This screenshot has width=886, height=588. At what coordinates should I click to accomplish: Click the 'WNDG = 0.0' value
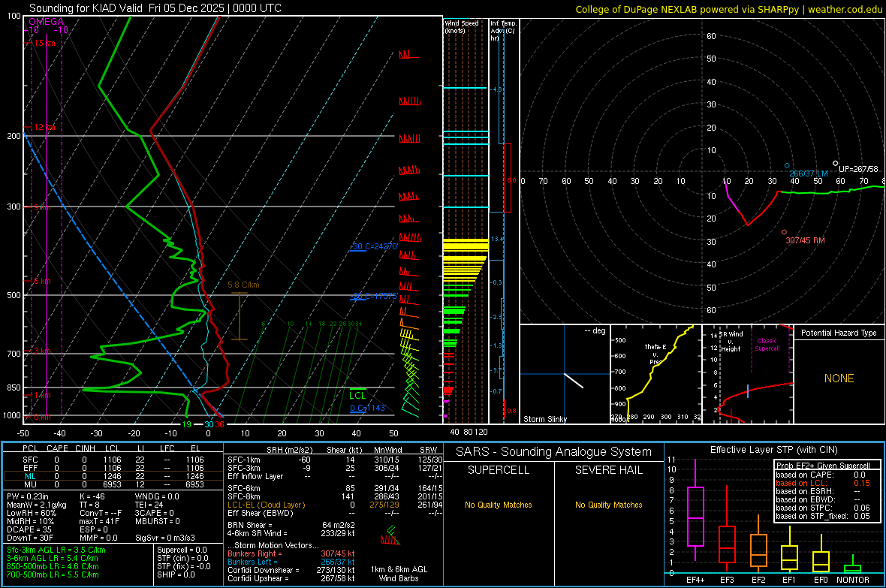point(157,496)
